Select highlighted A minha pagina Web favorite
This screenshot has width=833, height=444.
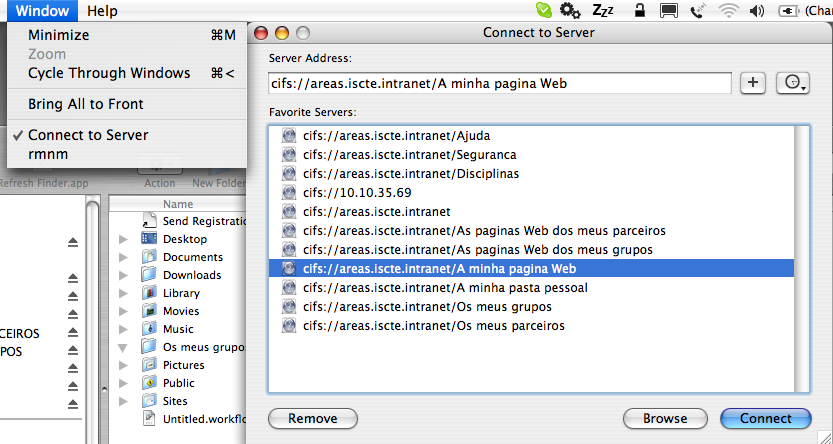tap(531, 269)
